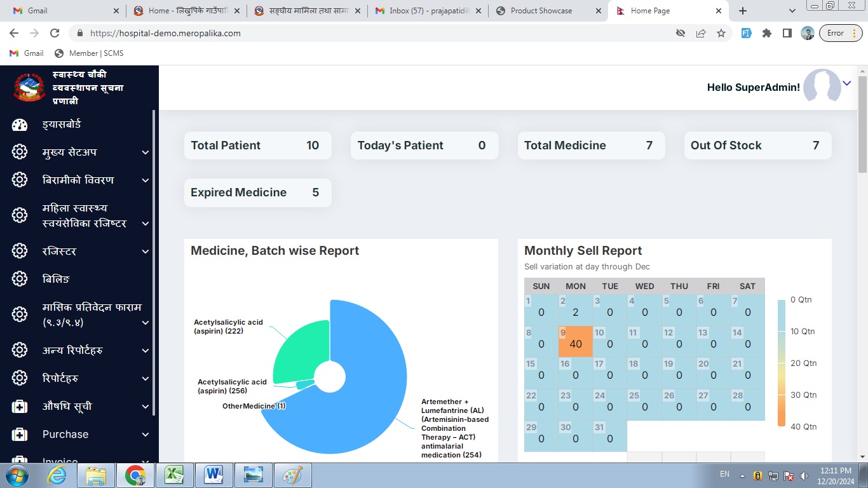This screenshot has height=488, width=868.
Task: Click the medical kit icon beside औषधि सूची
Action: [x=20, y=407]
